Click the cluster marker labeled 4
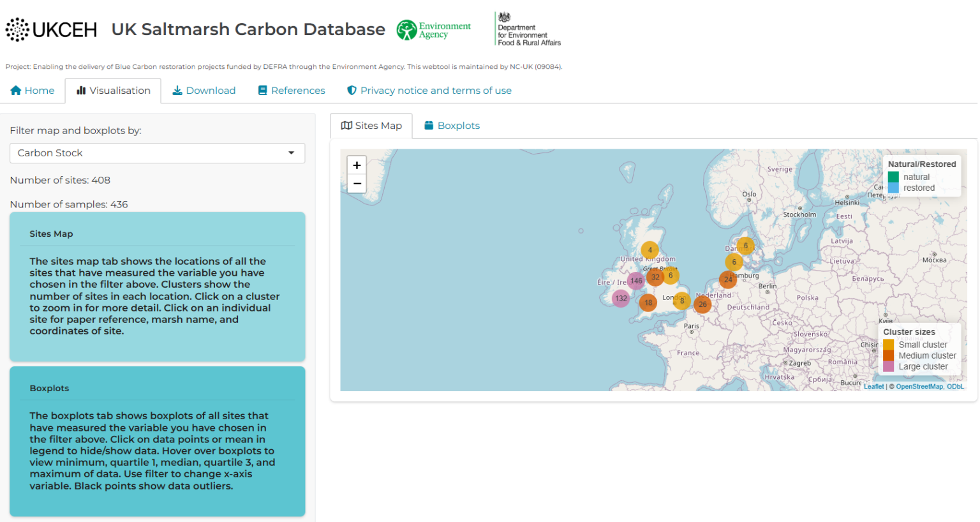Image resolution: width=980 pixels, height=522 pixels. (650, 250)
